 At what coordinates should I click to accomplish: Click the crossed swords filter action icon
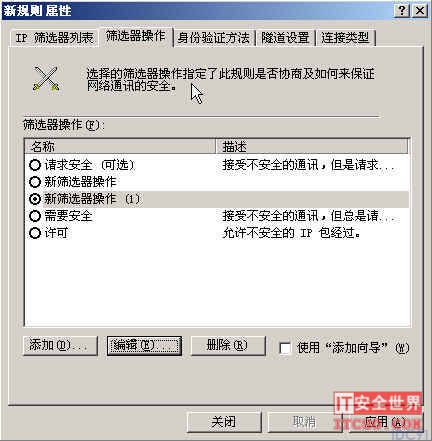(47, 79)
